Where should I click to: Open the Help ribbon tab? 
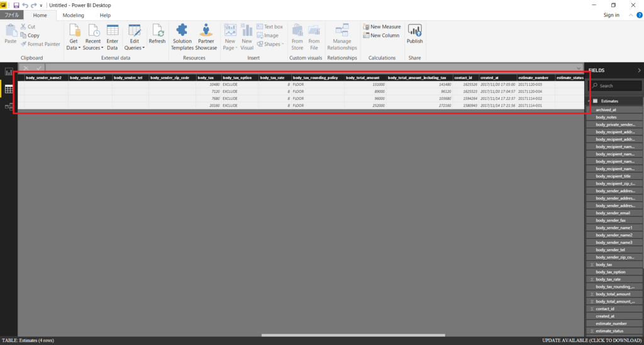(x=105, y=15)
